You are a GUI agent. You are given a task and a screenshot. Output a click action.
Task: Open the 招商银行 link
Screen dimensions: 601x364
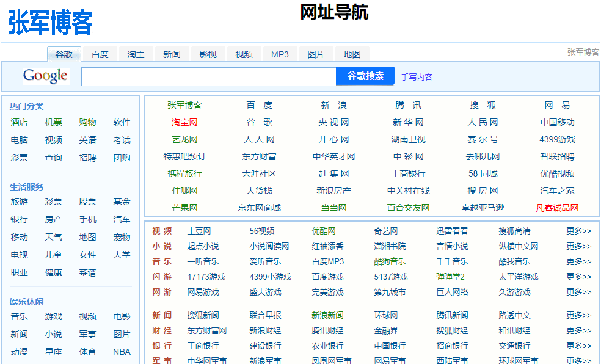coord(453,346)
